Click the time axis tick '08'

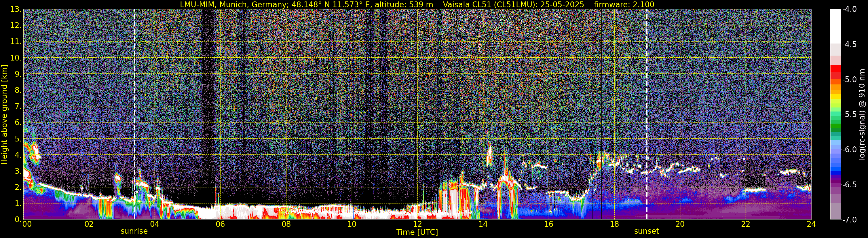[x=286, y=224]
